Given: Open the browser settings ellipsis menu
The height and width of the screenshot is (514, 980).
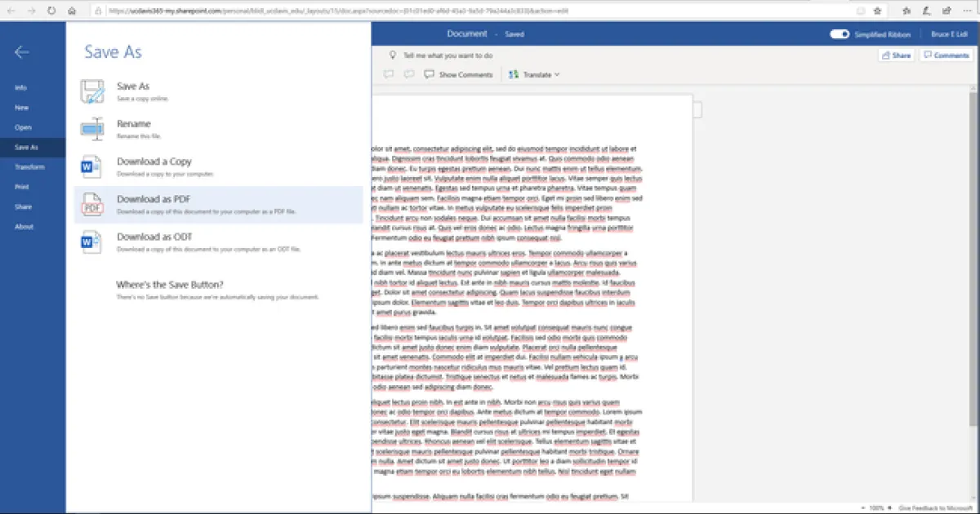Looking at the screenshot, I should [x=969, y=11].
